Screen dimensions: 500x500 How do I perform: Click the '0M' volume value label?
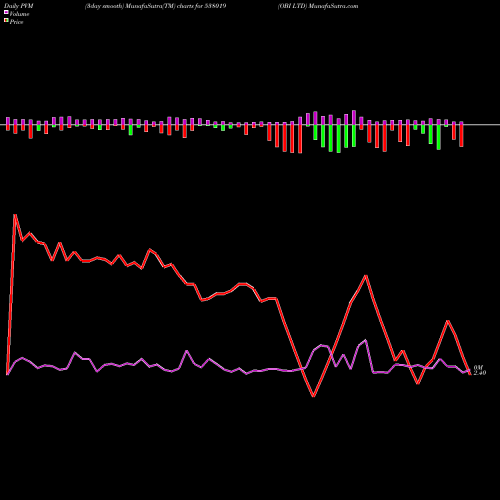[478, 367]
